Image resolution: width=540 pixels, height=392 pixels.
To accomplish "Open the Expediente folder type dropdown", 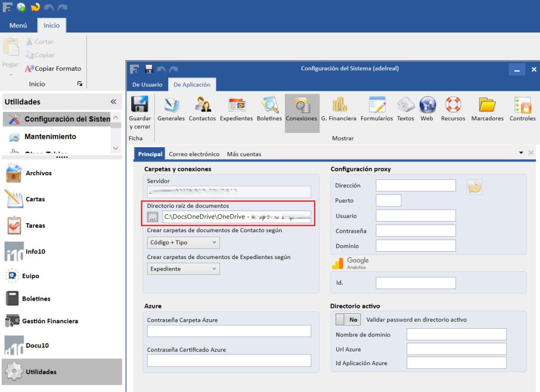I will point(184,269).
